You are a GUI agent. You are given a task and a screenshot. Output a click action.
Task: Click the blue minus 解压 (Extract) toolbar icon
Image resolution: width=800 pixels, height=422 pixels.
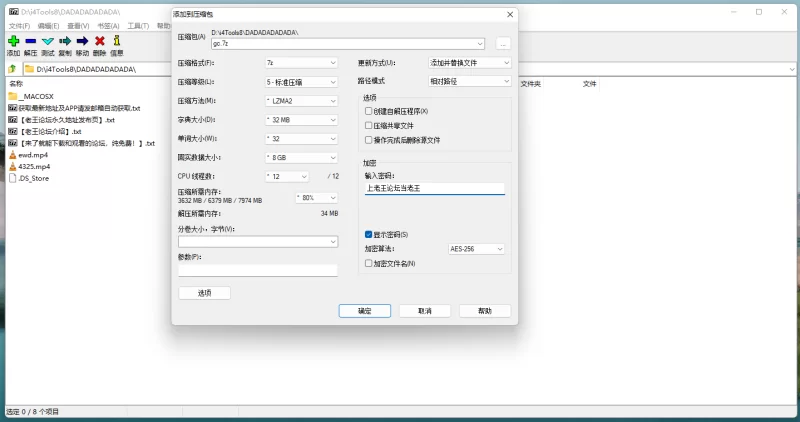(31, 41)
